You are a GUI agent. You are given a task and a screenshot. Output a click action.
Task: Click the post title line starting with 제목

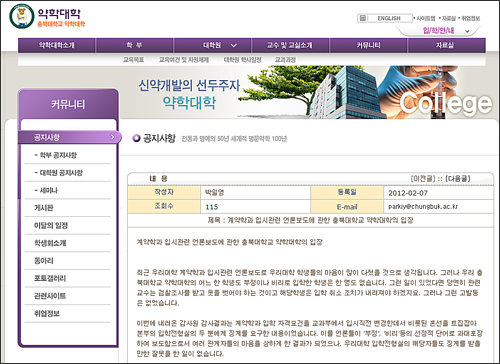click(x=310, y=220)
